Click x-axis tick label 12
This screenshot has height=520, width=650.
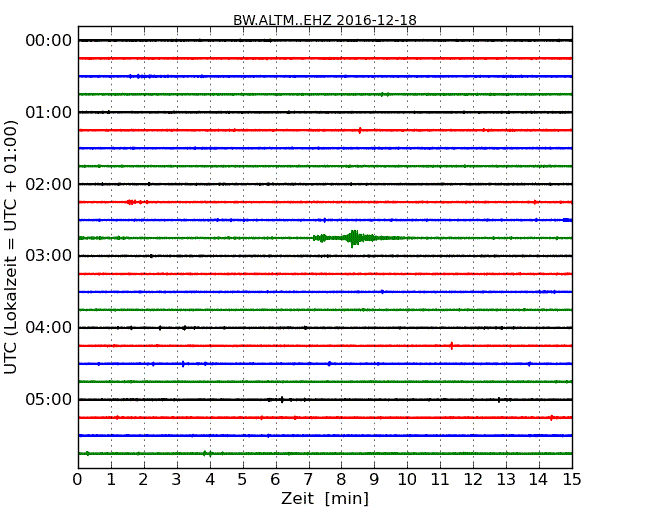coord(473,479)
